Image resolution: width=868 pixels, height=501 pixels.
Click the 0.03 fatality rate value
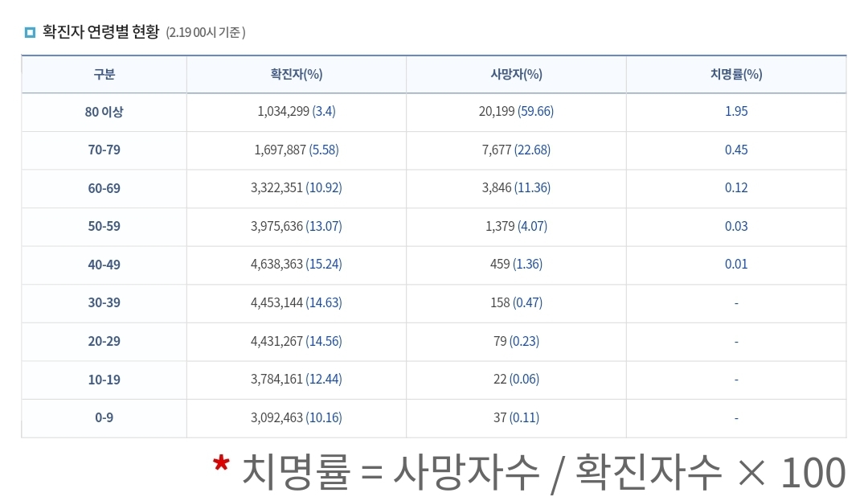[x=736, y=227]
